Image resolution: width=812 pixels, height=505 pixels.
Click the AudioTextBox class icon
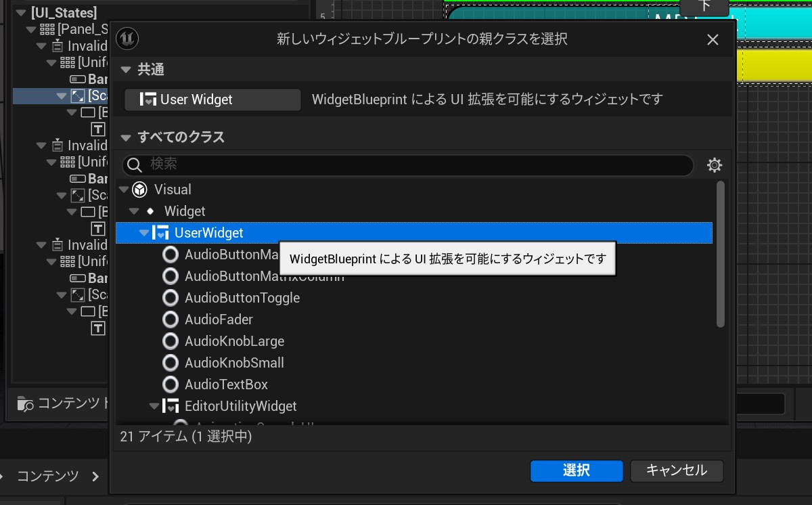tap(171, 385)
